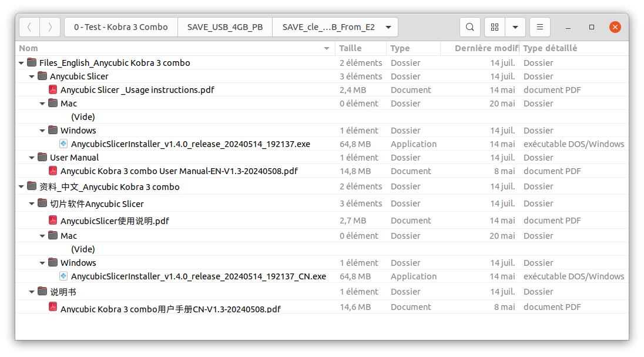Select 'AnycubicSlicerInstaller_v1.4.0_release_20240514_192137_CN.exe' file name
Screen dimensions: 644x357
pos(199,276)
